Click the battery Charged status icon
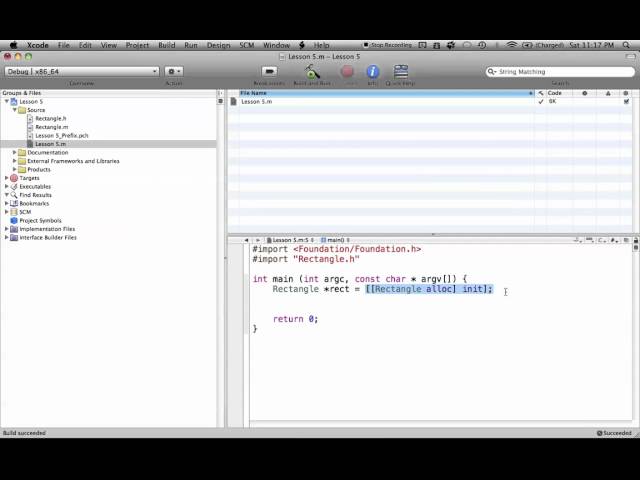 point(543,45)
